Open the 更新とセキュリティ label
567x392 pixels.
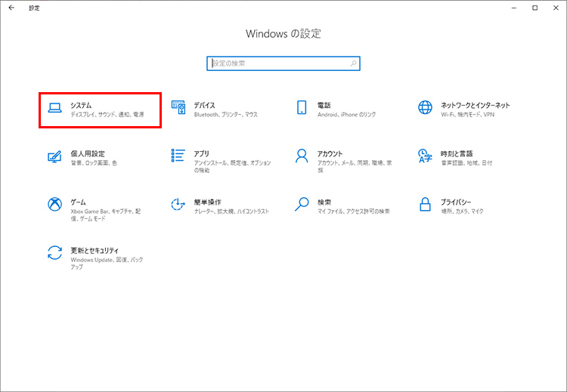pyautogui.click(x=94, y=249)
